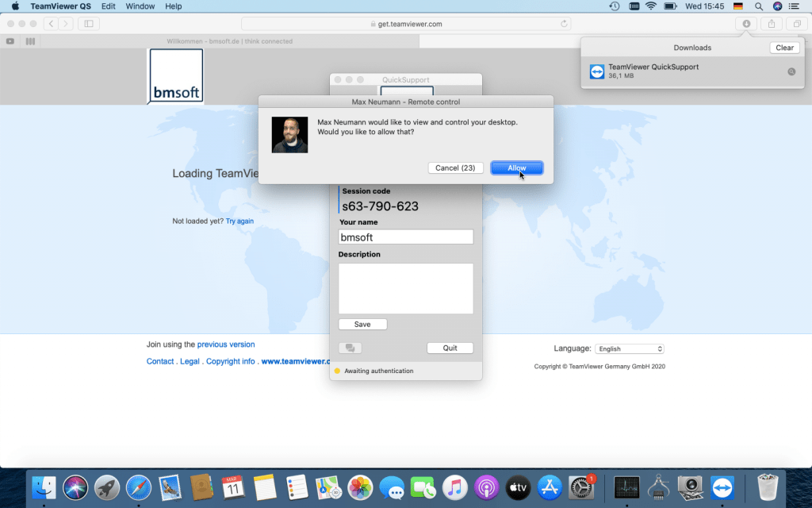Screen dimensions: 812x508
Task: Clear the Downloads list
Action: 784,48
